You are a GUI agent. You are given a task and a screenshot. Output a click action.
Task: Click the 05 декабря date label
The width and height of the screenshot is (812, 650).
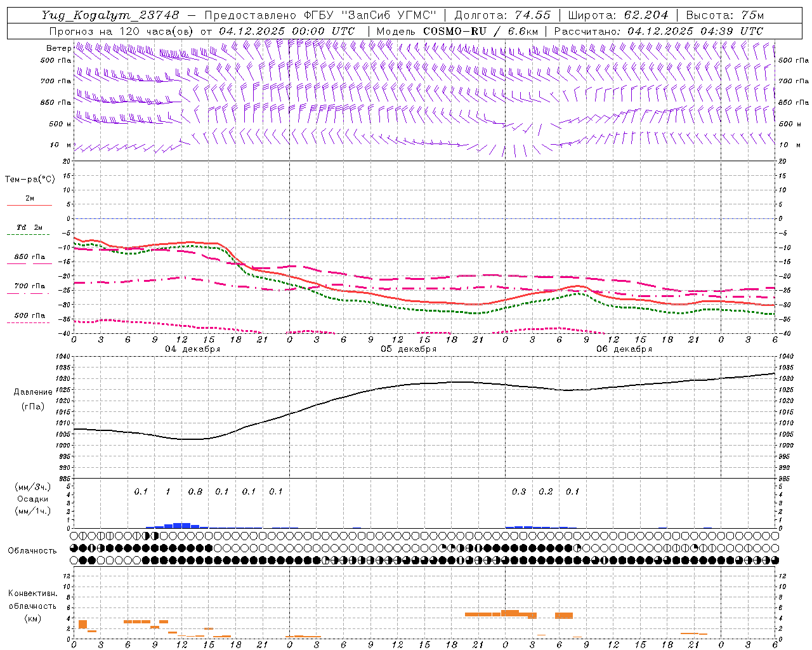pyautogui.click(x=409, y=349)
